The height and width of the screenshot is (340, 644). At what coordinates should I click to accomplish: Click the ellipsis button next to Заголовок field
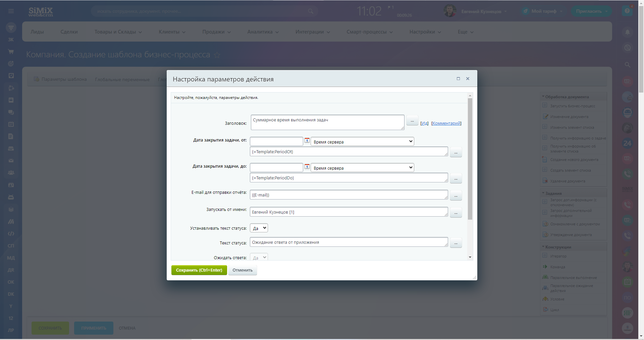[412, 120]
